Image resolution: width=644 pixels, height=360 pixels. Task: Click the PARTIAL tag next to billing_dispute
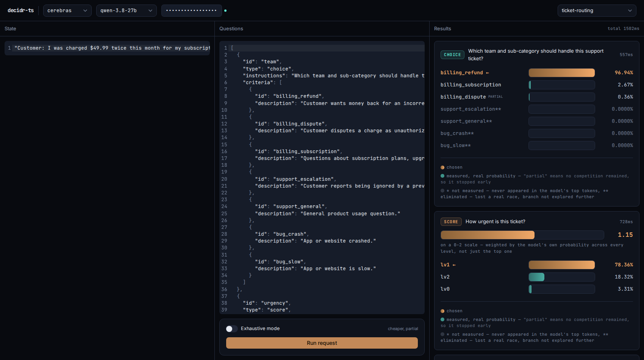click(x=496, y=97)
